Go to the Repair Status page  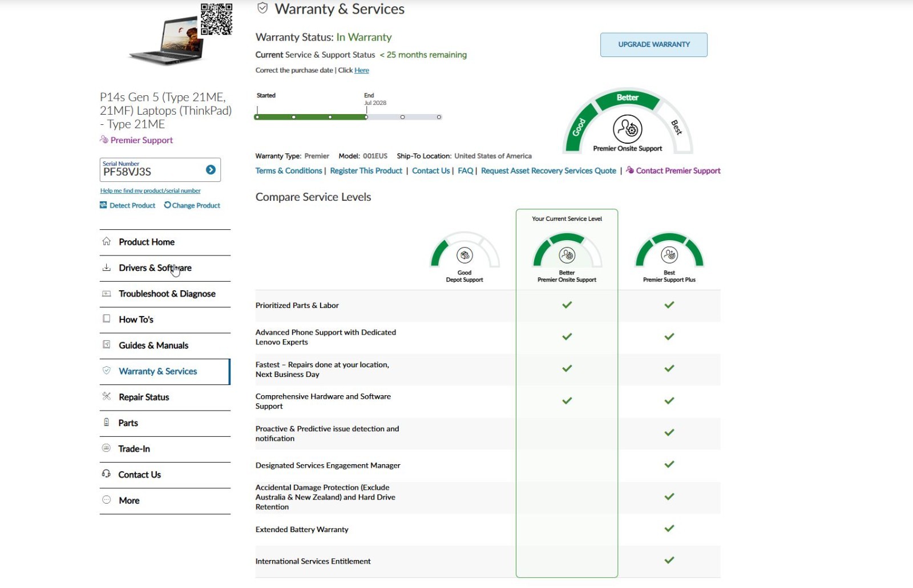(x=165, y=397)
